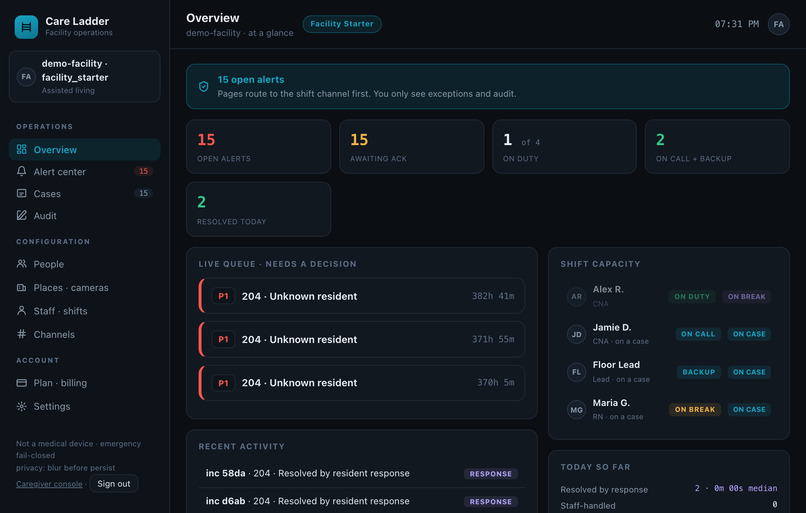Click Floor Lead's ON CASE badge
Image resolution: width=806 pixels, height=513 pixels.
pyautogui.click(x=749, y=372)
